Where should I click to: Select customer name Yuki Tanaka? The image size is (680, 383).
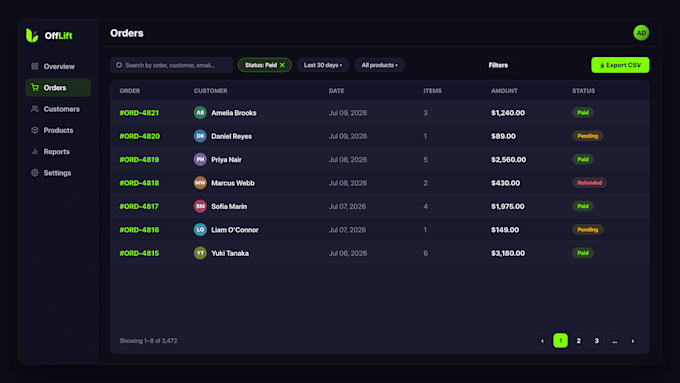[230, 253]
